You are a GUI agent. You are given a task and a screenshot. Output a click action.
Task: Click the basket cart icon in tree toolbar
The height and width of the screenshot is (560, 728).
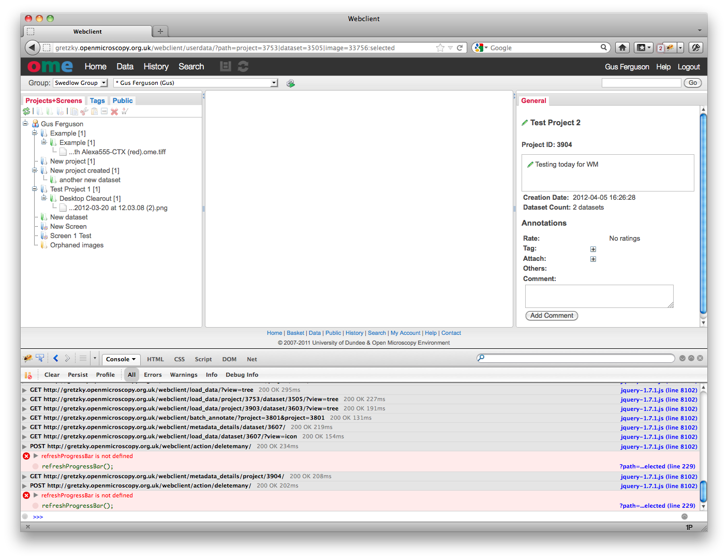(x=125, y=112)
